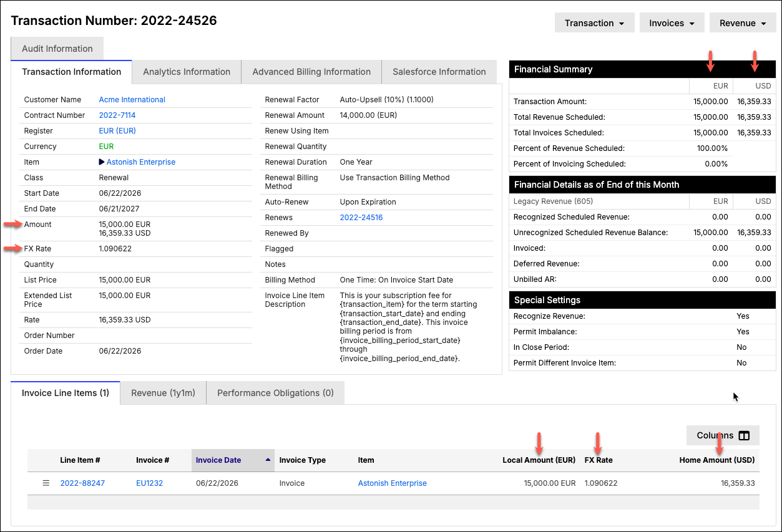Click the End Date 06/21/2027 value

pos(120,209)
